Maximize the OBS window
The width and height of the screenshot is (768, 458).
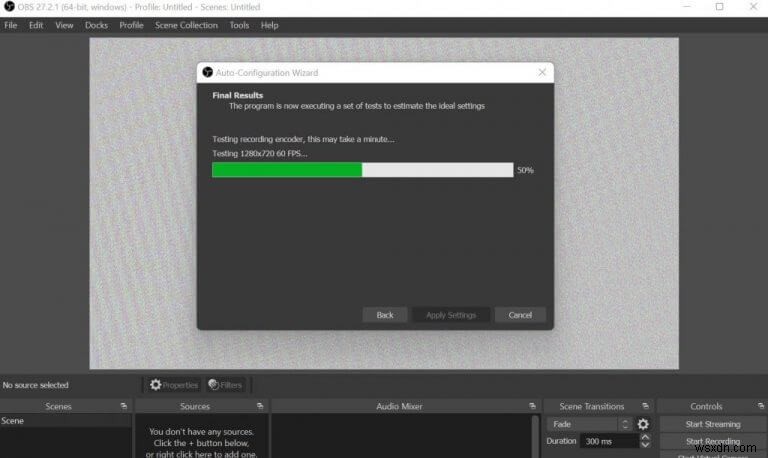click(x=719, y=7)
